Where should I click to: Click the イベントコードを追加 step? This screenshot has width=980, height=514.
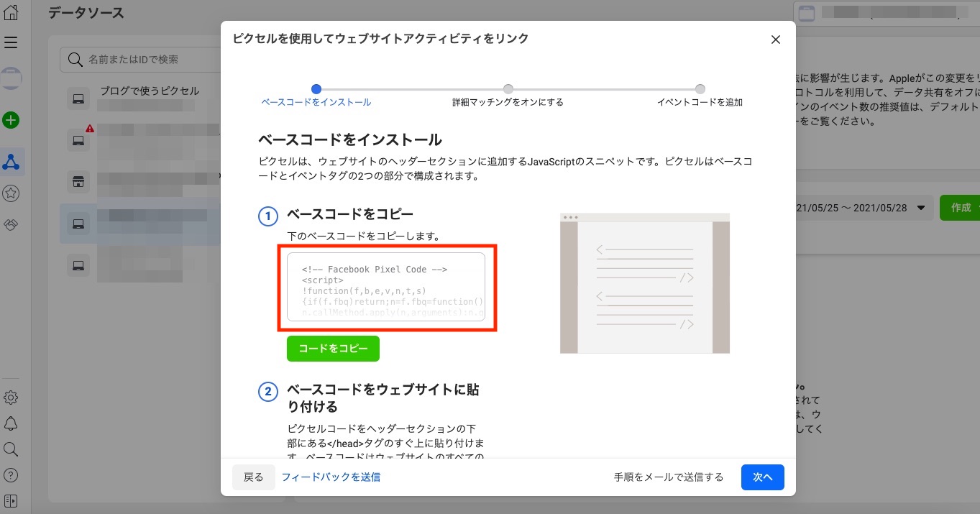(700, 96)
